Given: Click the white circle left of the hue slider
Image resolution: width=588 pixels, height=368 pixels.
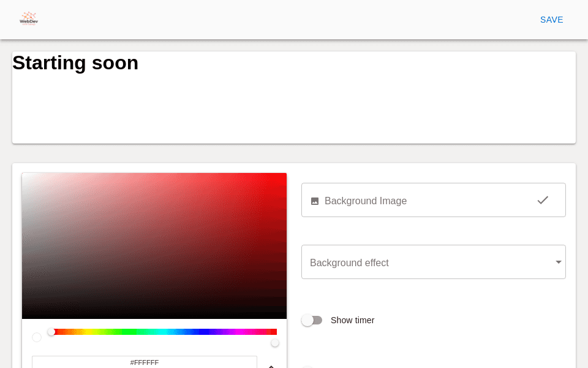Looking at the screenshot, I should pyautogui.click(x=37, y=337).
